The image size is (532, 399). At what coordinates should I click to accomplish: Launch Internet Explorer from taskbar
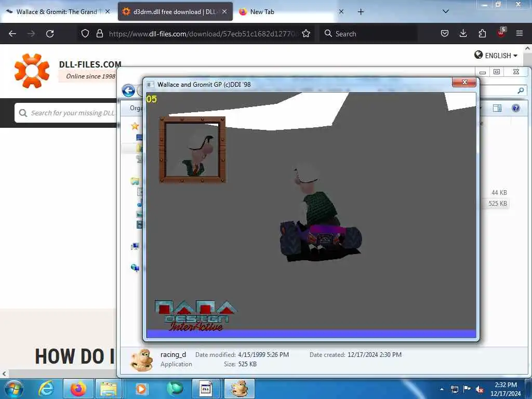(46, 389)
